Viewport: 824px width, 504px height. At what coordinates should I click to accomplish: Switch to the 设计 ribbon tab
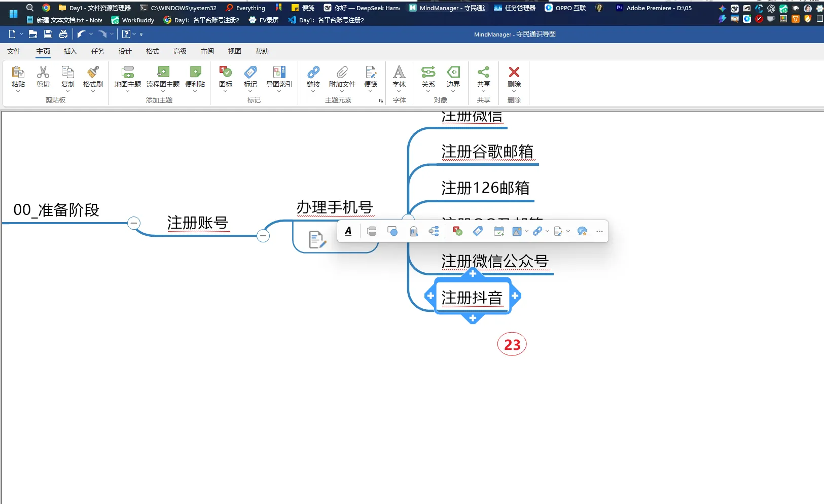[125, 51]
